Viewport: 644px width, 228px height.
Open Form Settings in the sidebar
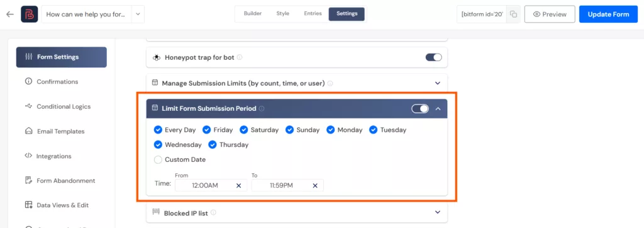click(x=62, y=57)
